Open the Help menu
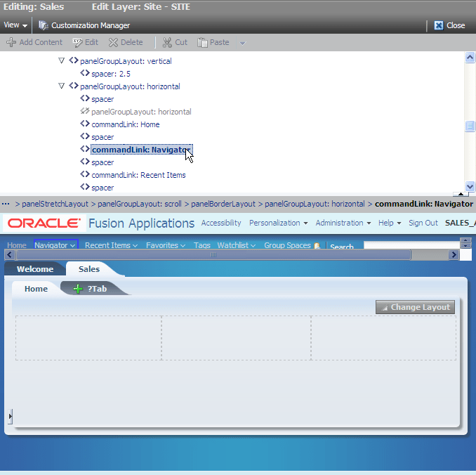 [x=390, y=223]
